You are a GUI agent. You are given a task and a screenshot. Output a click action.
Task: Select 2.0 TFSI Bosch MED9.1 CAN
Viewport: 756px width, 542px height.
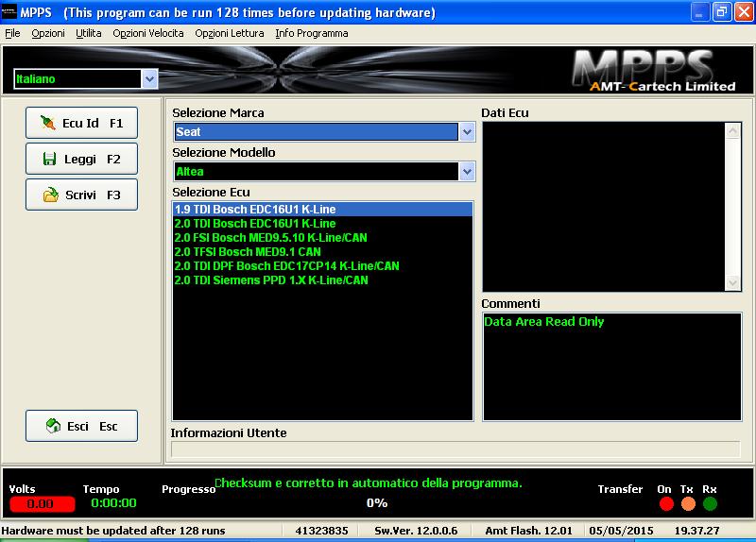248,252
